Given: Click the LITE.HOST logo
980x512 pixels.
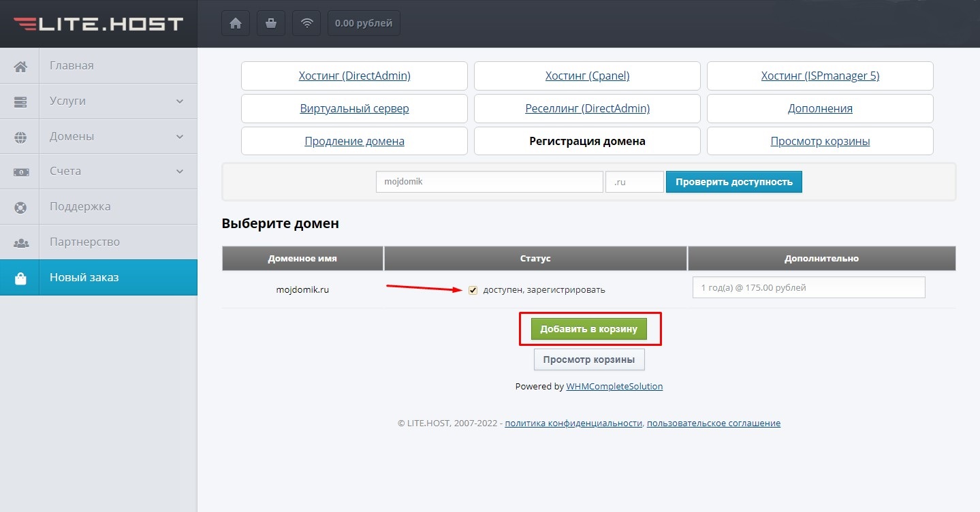Looking at the screenshot, I should [x=99, y=24].
